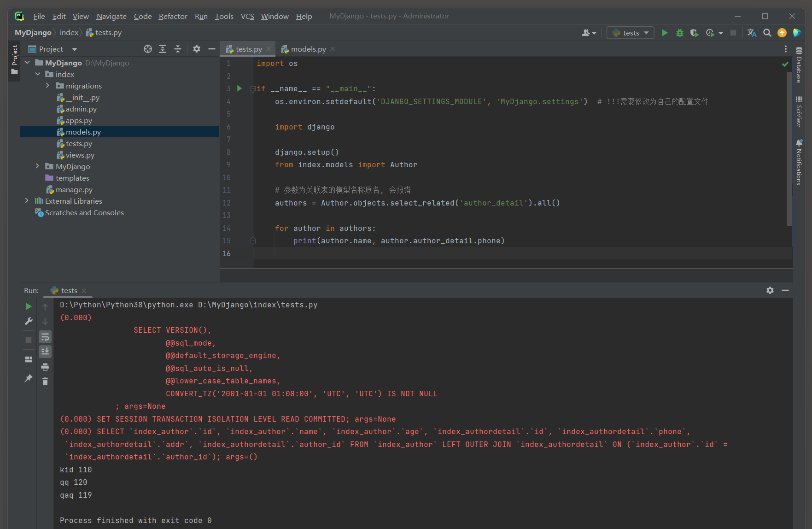
Task: Select opened file locate target icon
Action: click(x=147, y=49)
